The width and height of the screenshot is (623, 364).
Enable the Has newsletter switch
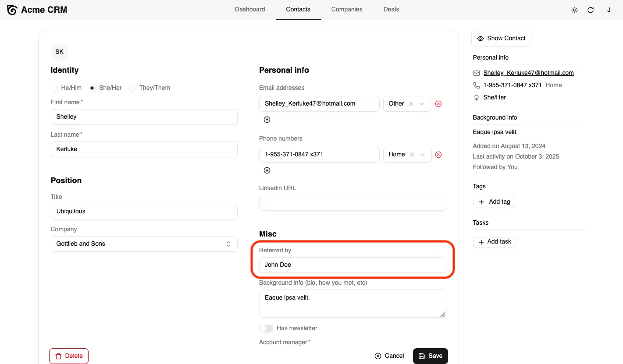(x=266, y=329)
